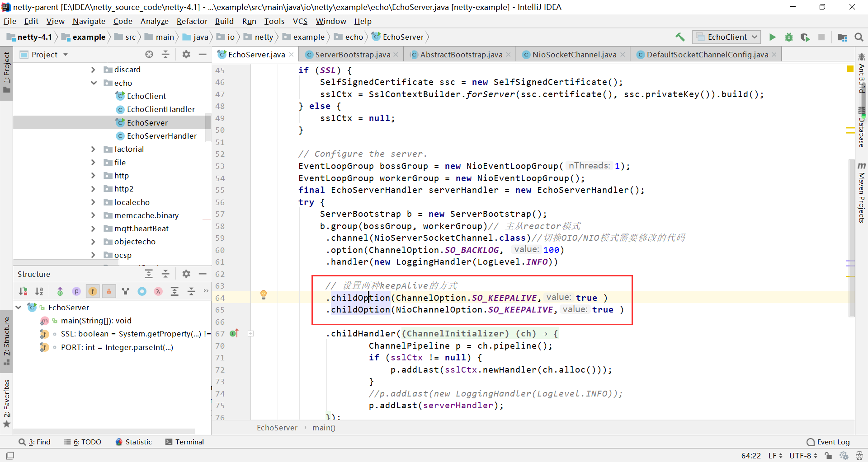Collapse the EchoServer node in Structure
Screen dimensions: 868x462
(19, 307)
